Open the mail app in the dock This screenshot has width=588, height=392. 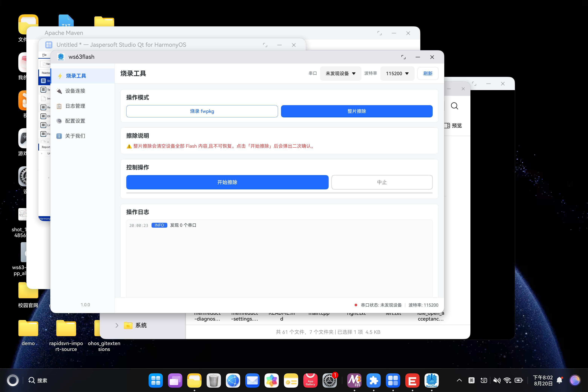(252, 381)
